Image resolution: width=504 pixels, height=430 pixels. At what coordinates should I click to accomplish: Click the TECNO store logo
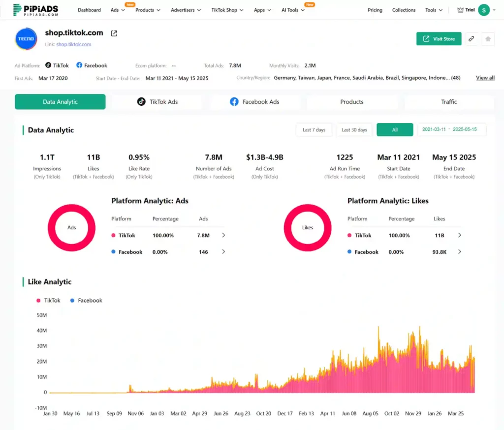26,39
